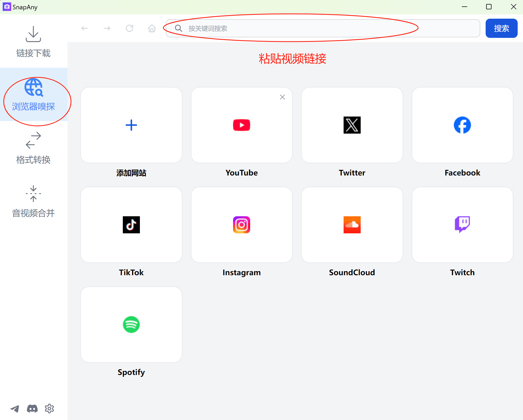This screenshot has height=420, width=523.
Task: Open the Discord community icon
Action: [x=32, y=409]
